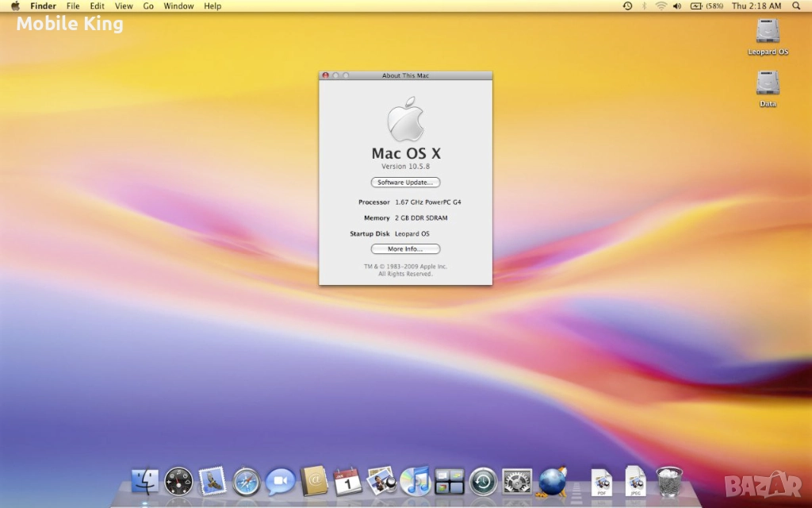
Task: Open Safari from the dock
Action: pos(247,481)
